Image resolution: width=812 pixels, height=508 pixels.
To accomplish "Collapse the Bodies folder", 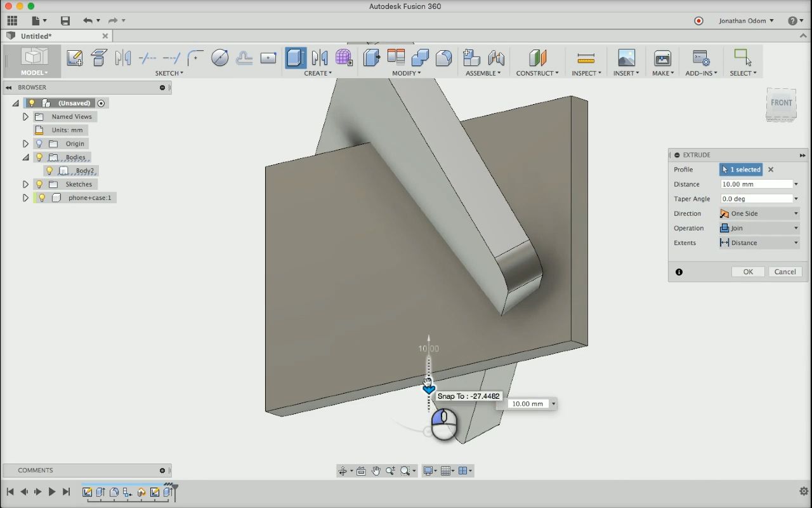I will click(x=25, y=157).
